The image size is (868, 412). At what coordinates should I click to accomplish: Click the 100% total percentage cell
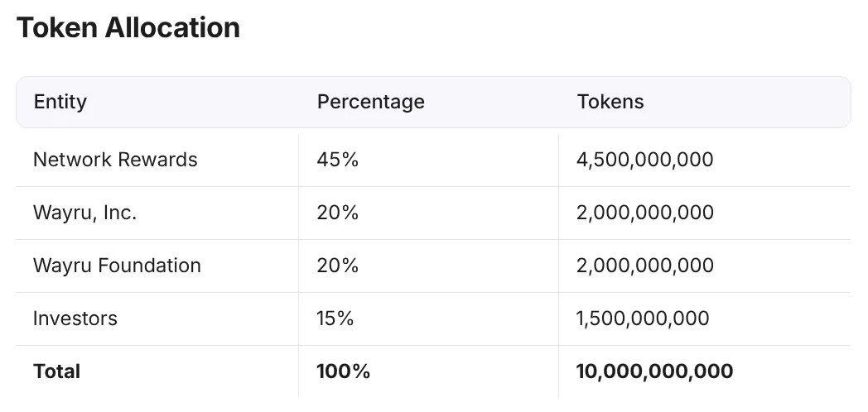click(343, 371)
